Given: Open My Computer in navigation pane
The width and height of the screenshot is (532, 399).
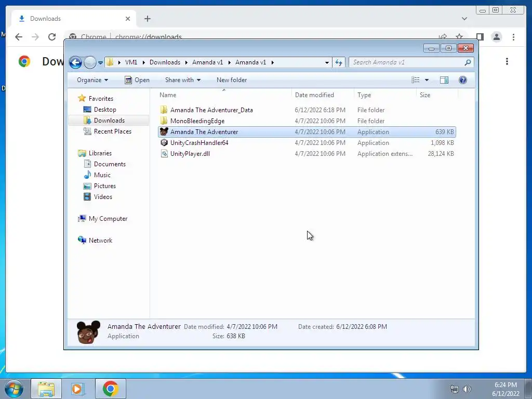Looking at the screenshot, I should pyautogui.click(x=108, y=219).
